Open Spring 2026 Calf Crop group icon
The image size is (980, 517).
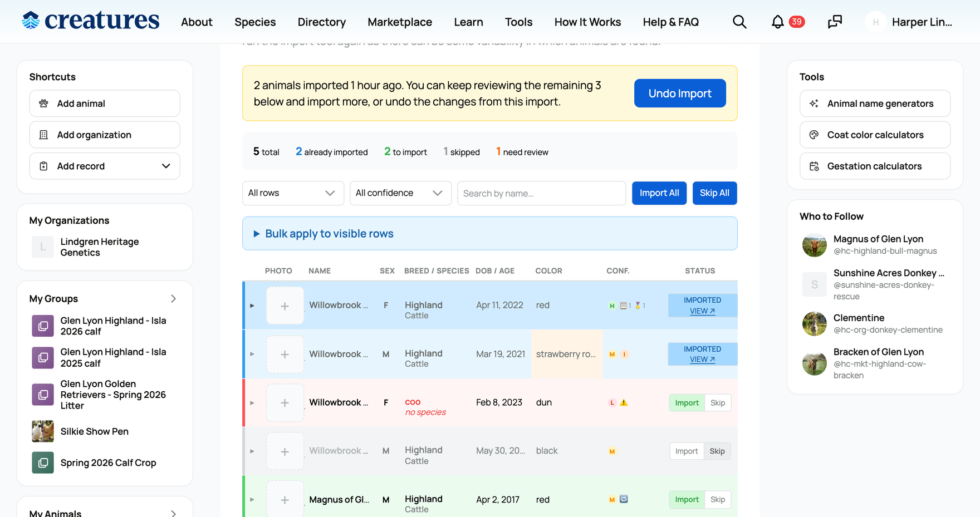click(x=43, y=462)
